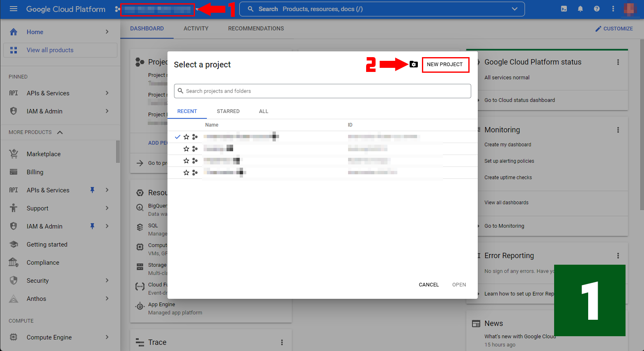Click the Home icon in sidebar
Image resolution: width=644 pixels, height=351 pixels.
tap(14, 32)
